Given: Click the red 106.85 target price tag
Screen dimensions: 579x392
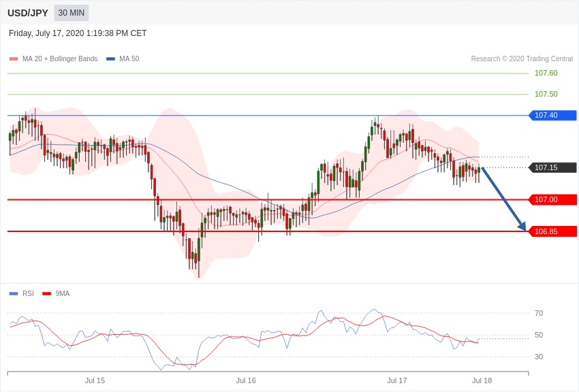Looking at the screenshot, I should click(552, 231).
